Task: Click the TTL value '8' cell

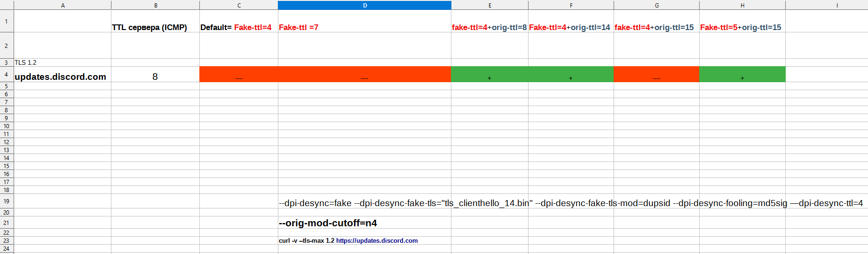Action: [x=156, y=74]
